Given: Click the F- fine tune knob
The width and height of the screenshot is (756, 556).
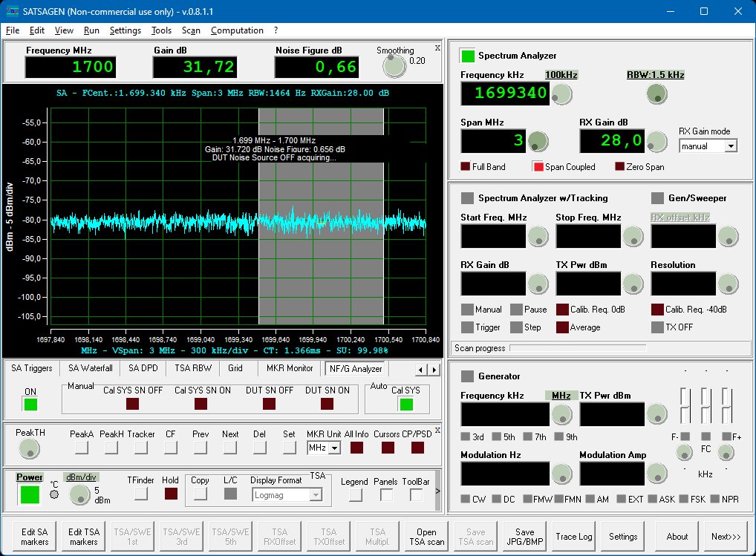Looking at the screenshot, I should [684, 452].
